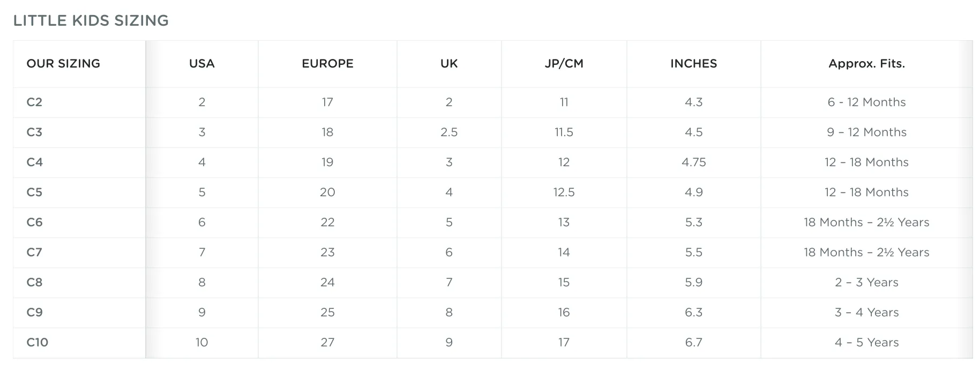Click the LITTLE KIDS SIZING heading
The width and height of the screenshot is (980, 392).
[x=91, y=20]
